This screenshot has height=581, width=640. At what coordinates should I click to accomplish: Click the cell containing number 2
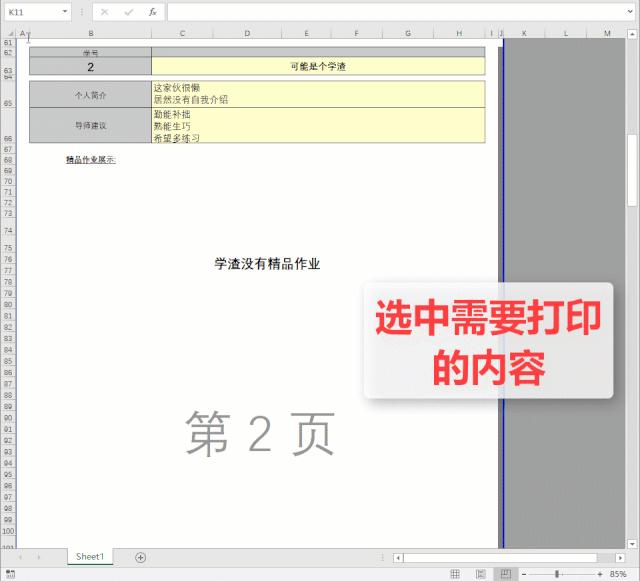90,67
